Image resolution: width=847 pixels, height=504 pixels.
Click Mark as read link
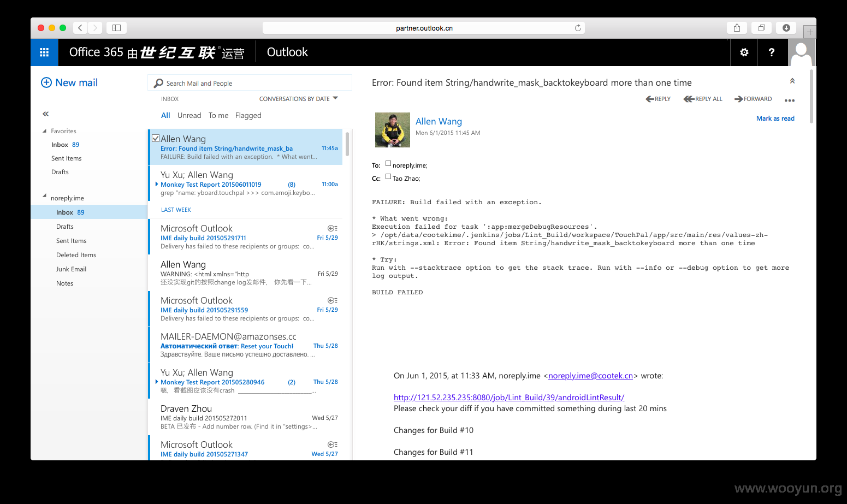pos(775,118)
